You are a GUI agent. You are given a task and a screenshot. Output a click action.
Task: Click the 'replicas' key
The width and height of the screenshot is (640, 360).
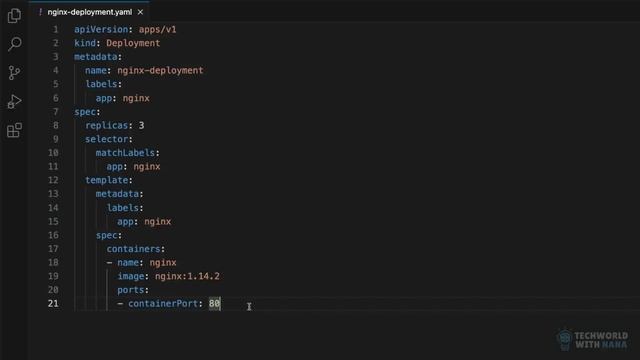(x=106, y=125)
